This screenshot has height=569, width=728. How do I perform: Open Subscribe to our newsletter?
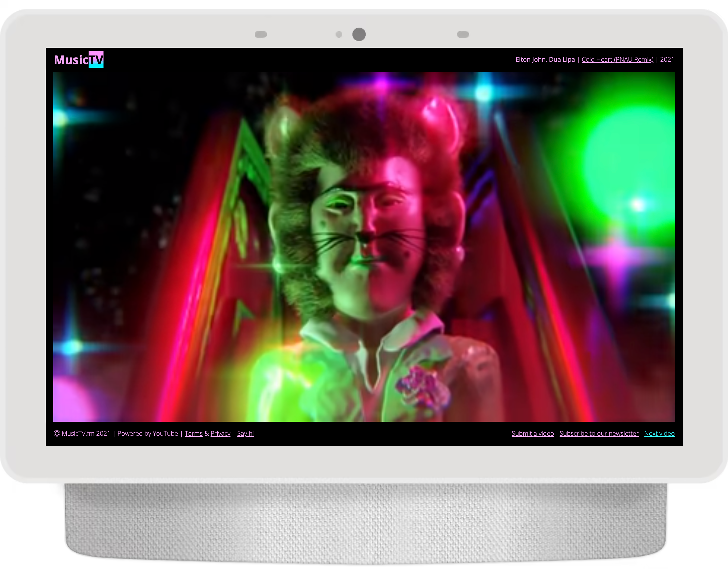click(599, 433)
